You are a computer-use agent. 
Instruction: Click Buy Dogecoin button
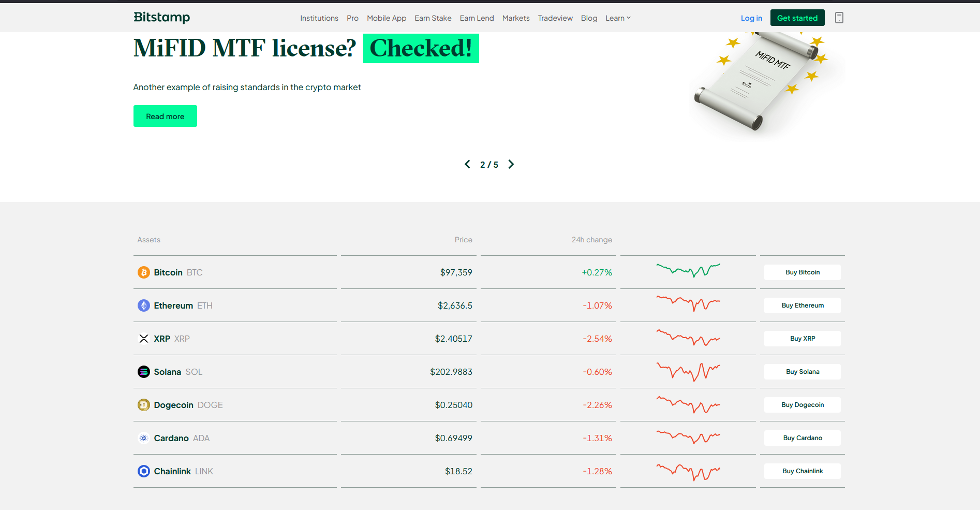click(x=803, y=405)
